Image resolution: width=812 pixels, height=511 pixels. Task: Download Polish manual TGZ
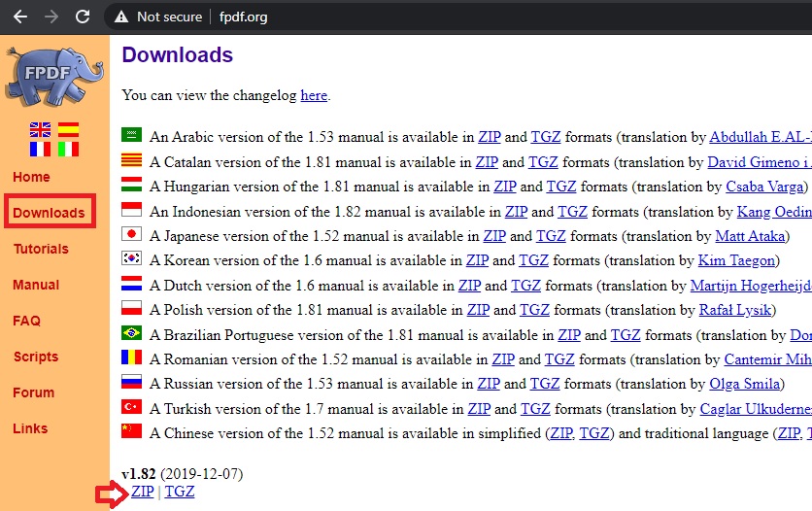click(534, 310)
